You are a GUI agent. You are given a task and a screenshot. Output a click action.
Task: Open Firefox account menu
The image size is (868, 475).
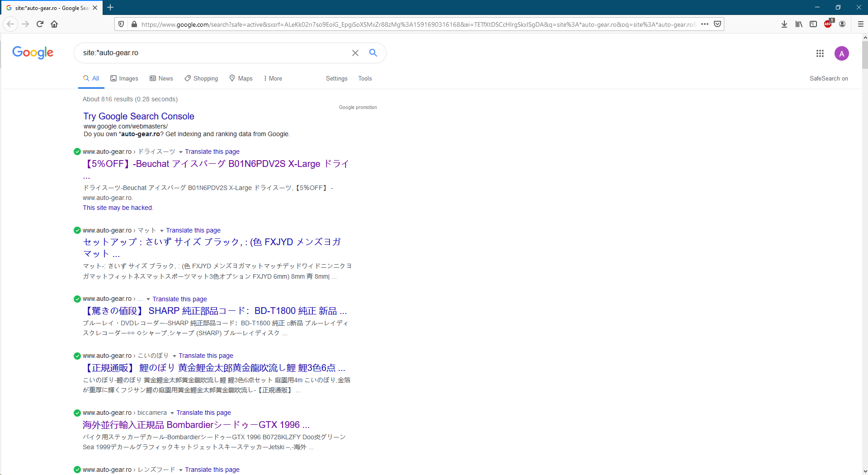click(x=842, y=24)
